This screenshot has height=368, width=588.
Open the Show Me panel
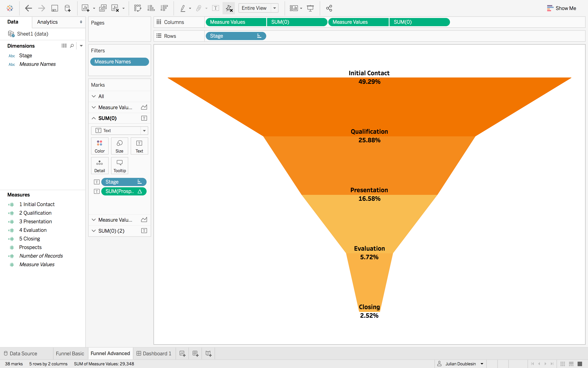pos(561,8)
